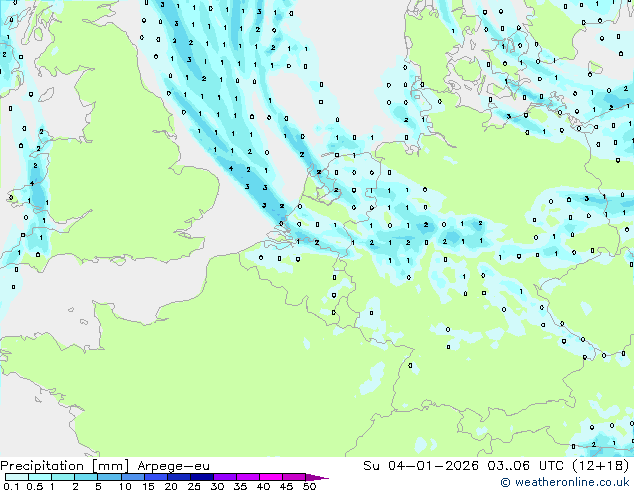Screen dimensions: 634x490
Task: Click the "0.1" legend scale label
Action: [11, 486]
